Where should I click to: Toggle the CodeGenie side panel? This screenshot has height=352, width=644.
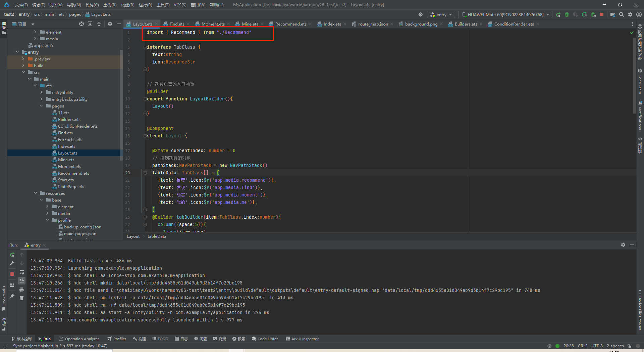coord(640,81)
